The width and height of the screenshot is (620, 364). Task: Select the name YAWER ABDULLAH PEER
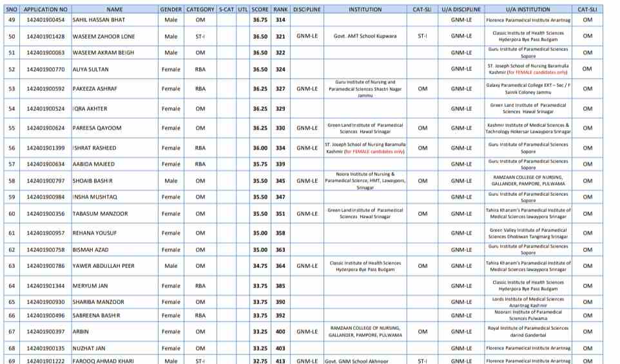tap(103, 265)
